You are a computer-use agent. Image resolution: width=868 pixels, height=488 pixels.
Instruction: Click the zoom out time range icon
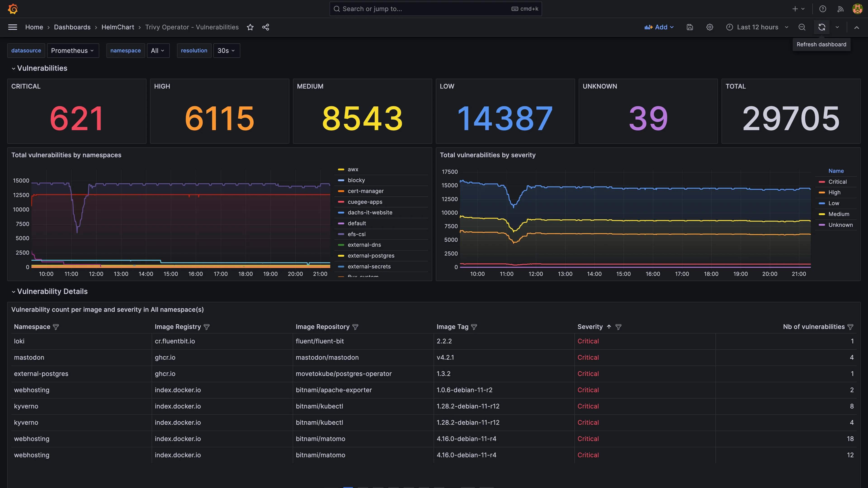click(802, 27)
